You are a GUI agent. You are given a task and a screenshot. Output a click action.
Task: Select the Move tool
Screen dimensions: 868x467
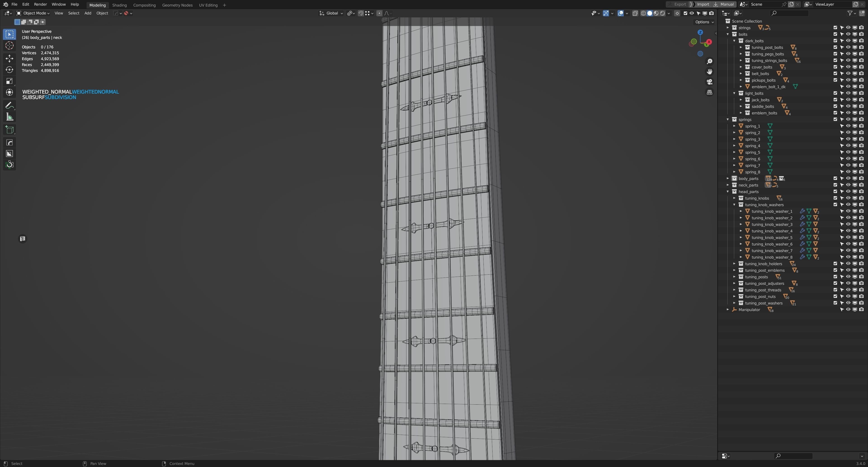pyautogui.click(x=9, y=59)
